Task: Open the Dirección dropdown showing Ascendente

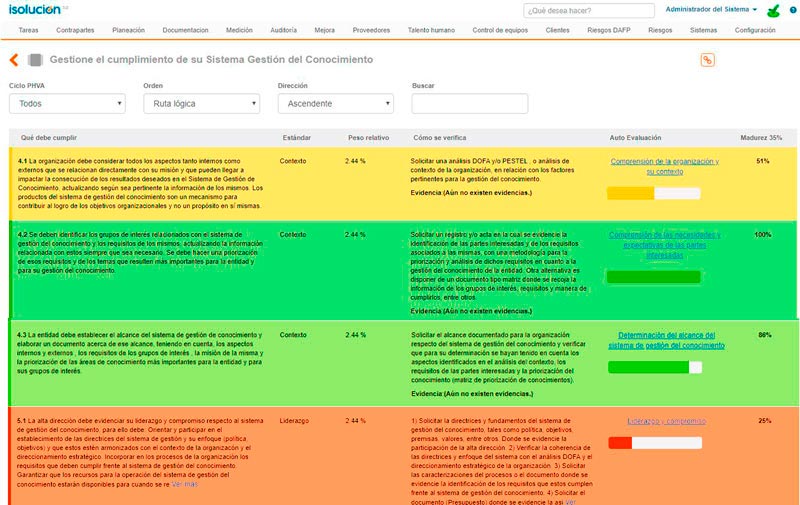Action: (x=336, y=104)
